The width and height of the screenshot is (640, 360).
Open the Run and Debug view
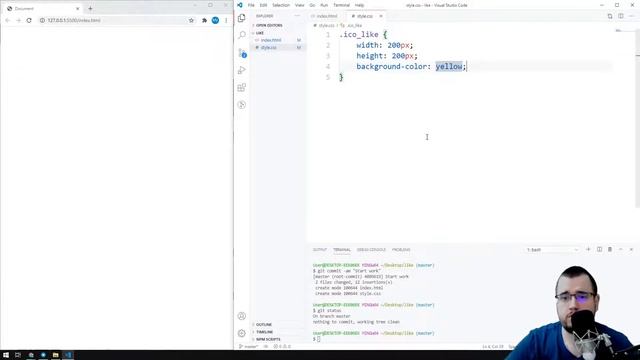pos(242,70)
